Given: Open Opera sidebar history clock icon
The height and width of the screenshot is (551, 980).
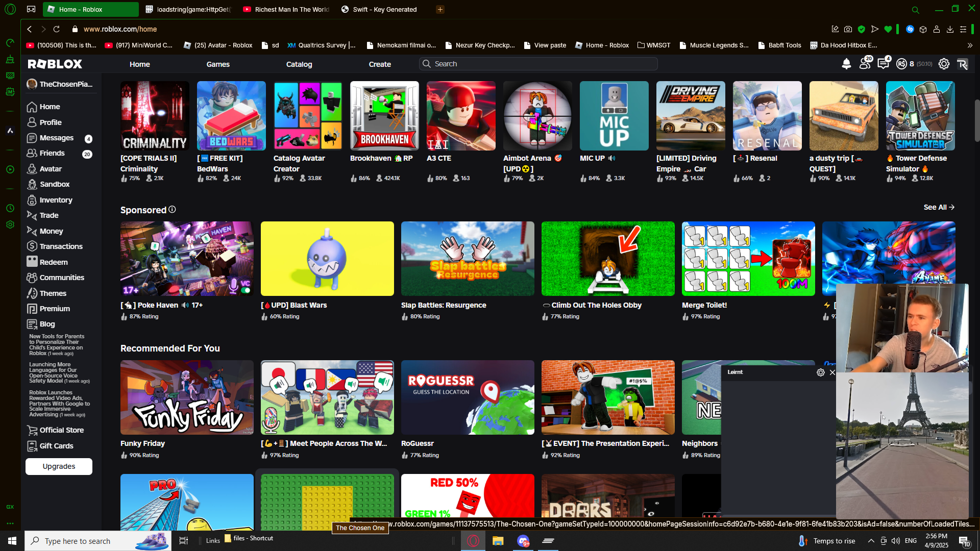Looking at the screenshot, I should (x=10, y=208).
